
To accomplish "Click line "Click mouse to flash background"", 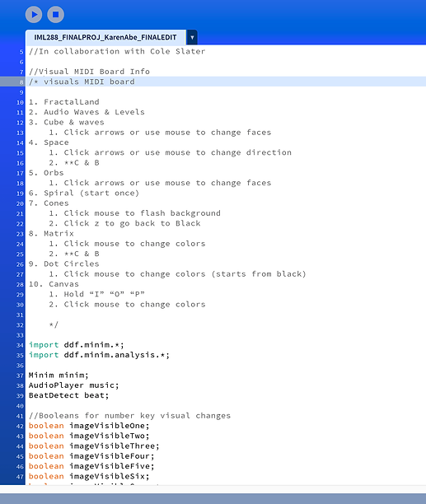I will 134,213.
